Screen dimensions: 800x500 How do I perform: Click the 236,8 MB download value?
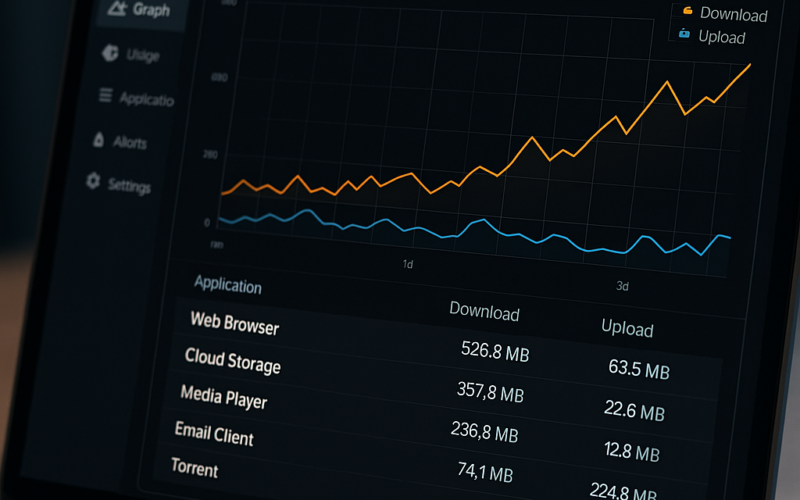485,432
